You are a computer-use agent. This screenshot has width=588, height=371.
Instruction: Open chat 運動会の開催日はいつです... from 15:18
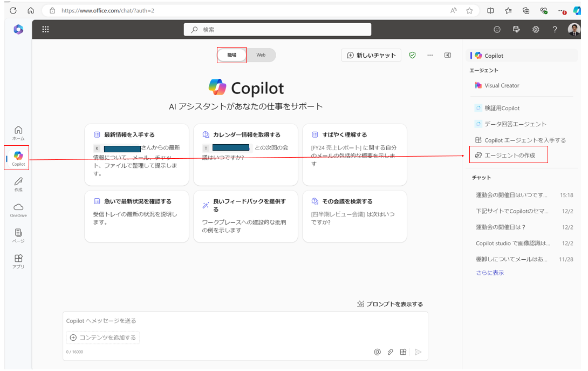524,195
